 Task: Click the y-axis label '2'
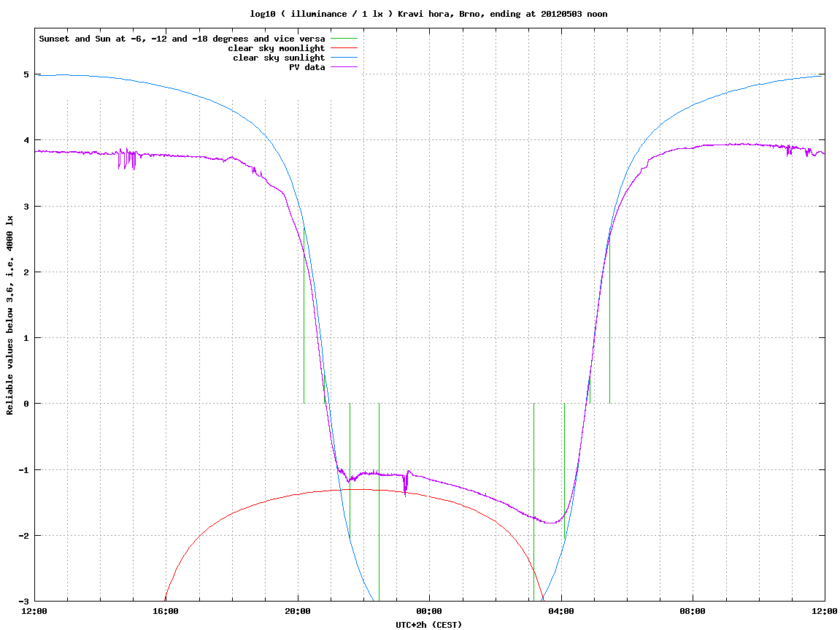[26, 272]
